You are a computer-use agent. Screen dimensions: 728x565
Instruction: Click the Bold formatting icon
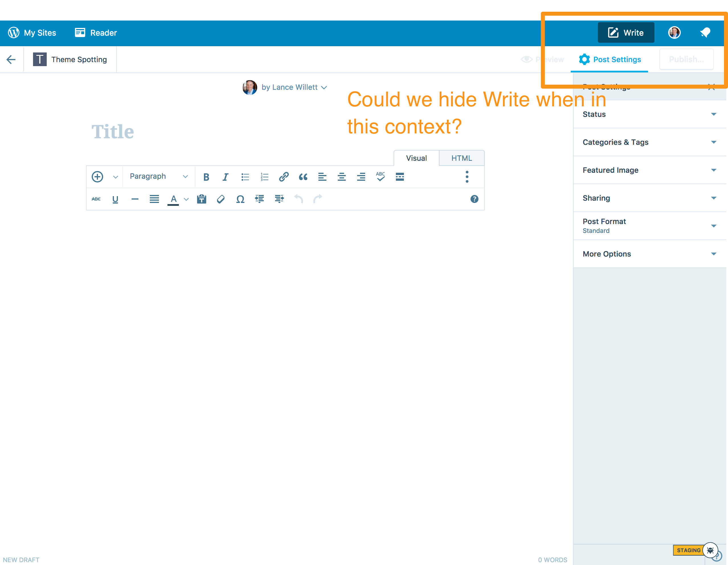[x=206, y=177]
